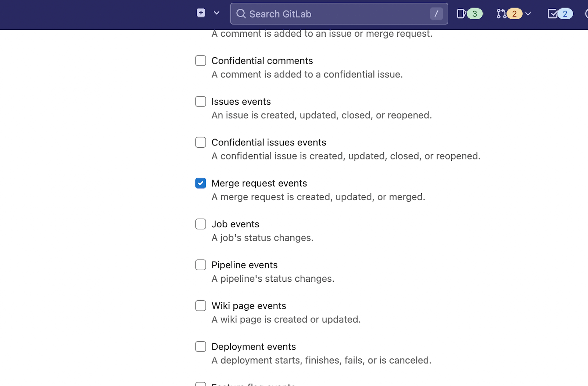This screenshot has height=386, width=588.
Task: Click the slash shortcut key badge
Action: coord(436,14)
